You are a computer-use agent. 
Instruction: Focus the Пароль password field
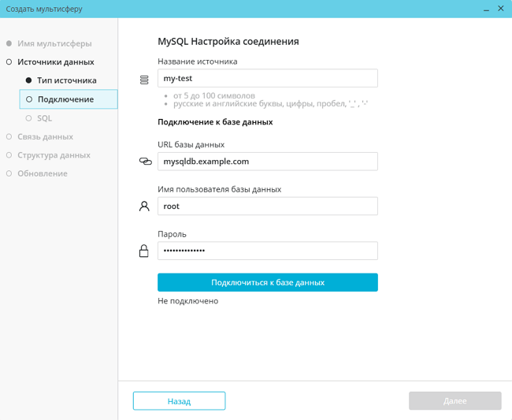[267, 251]
